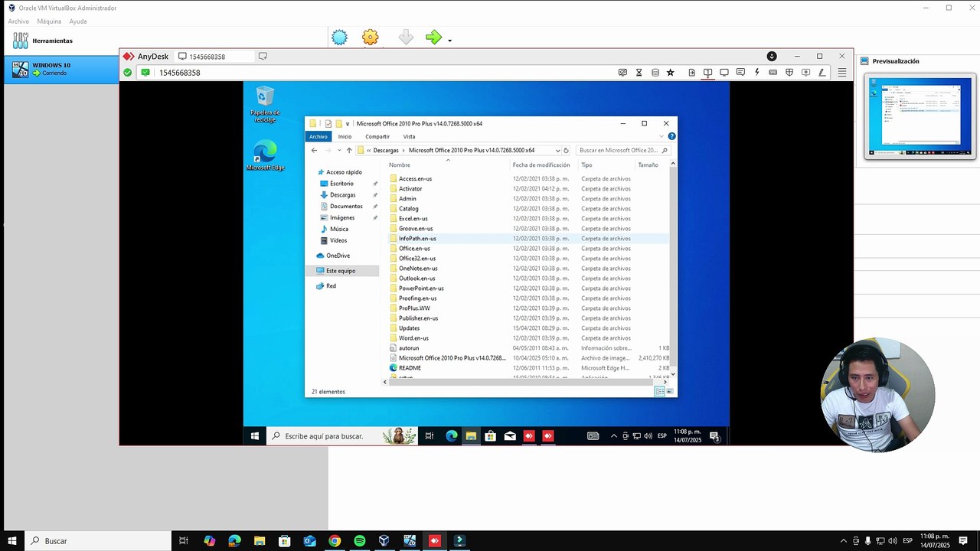
Task: Switch to Explorer Vista ribbon tab
Action: (x=410, y=137)
